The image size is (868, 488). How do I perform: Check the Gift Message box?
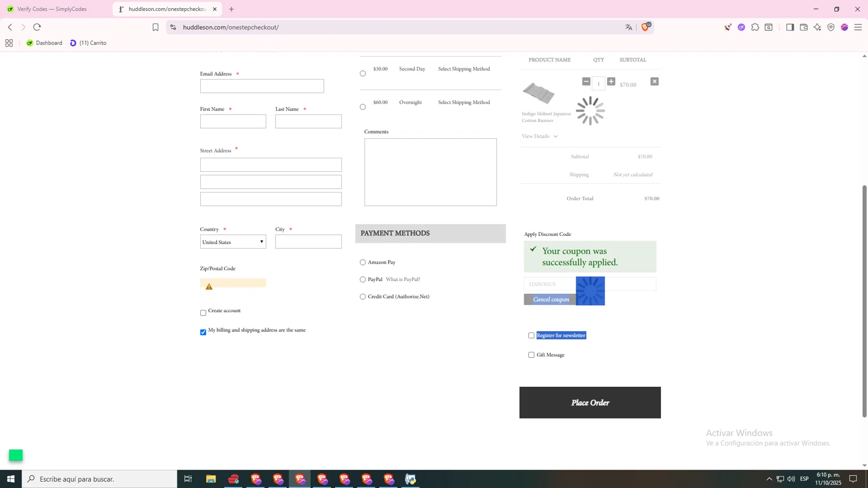coord(531,355)
